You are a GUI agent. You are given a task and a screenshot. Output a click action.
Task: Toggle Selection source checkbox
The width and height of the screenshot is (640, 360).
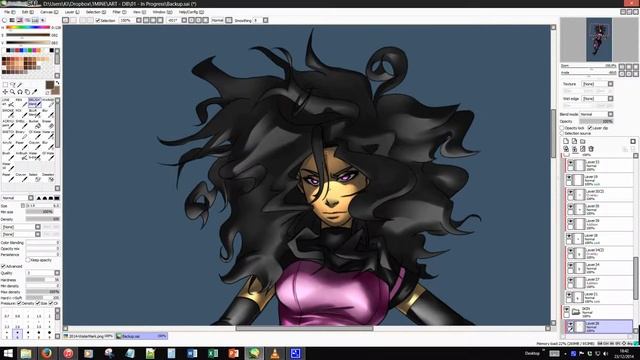[562, 133]
